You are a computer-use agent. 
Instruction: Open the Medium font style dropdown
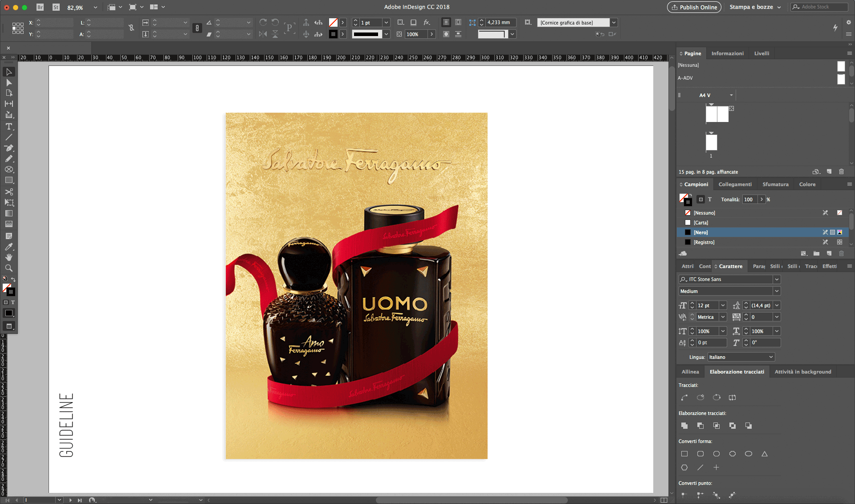coord(777,291)
